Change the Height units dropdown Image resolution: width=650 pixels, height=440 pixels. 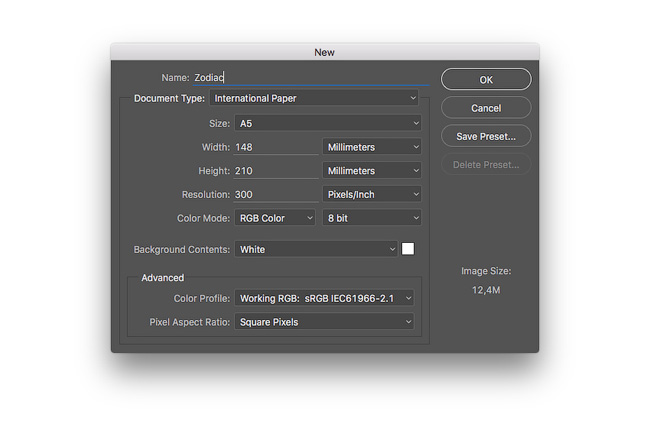(372, 170)
